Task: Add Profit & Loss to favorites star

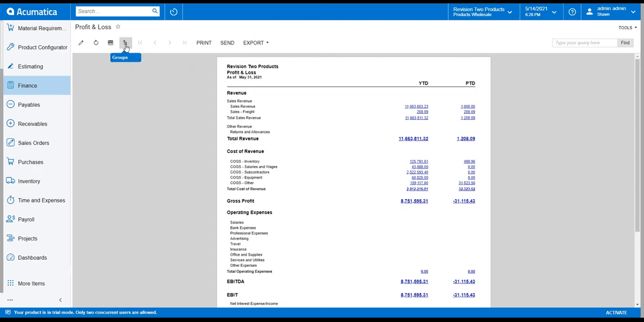Action: [x=118, y=27]
